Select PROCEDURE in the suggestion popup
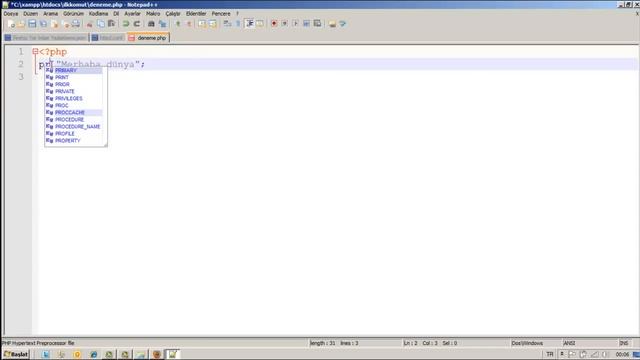This screenshot has width=640, height=360. pyautogui.click(x=74, y=120)
